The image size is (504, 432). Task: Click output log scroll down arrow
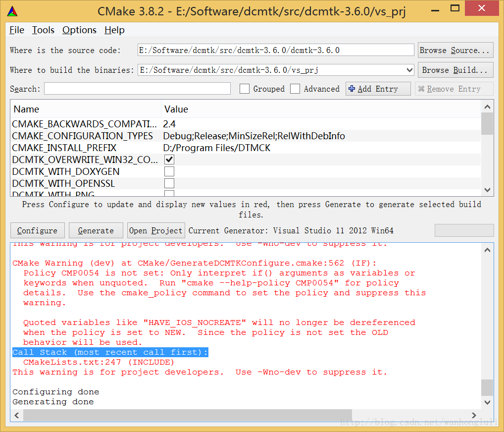click(x=487, y=402)
